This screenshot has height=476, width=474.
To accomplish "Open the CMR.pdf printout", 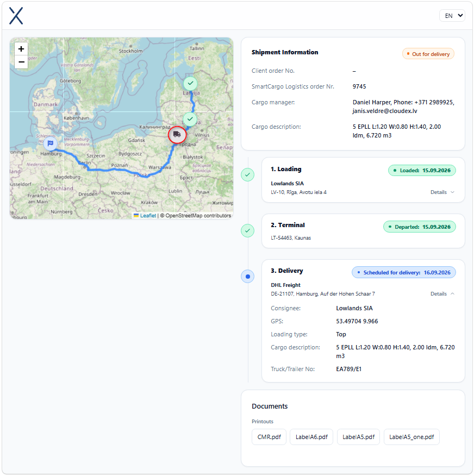I will click(269, 437).
